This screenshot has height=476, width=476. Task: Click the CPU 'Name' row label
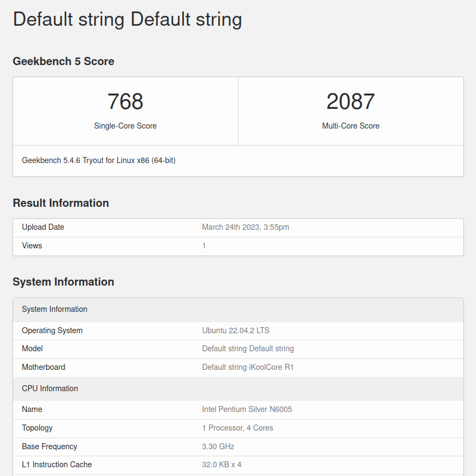[x=32, y=409]
